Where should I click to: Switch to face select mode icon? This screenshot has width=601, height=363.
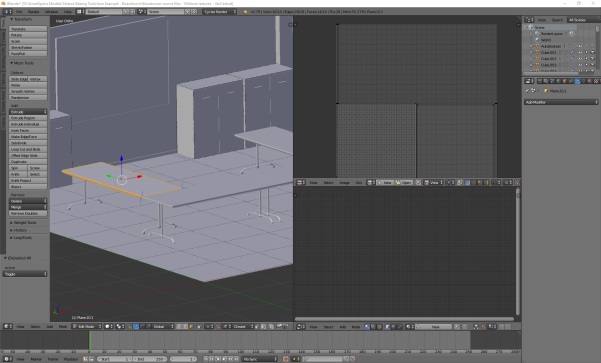[191, 327]
